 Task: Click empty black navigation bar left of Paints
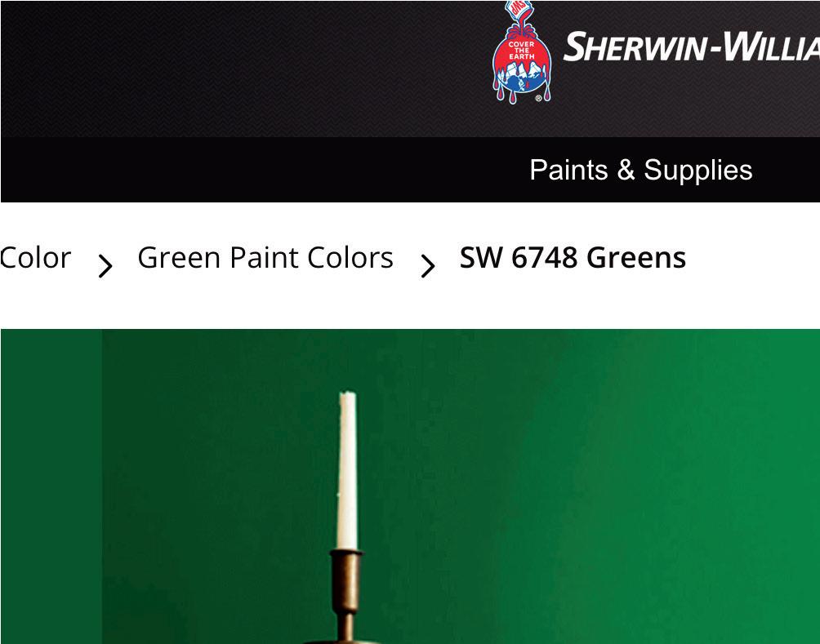pyautogui.click(x=261, y=170)
